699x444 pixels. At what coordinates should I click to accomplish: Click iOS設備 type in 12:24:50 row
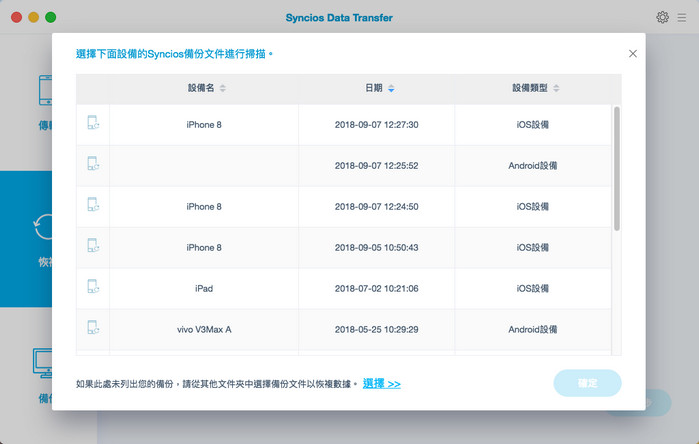click(533, 207)
